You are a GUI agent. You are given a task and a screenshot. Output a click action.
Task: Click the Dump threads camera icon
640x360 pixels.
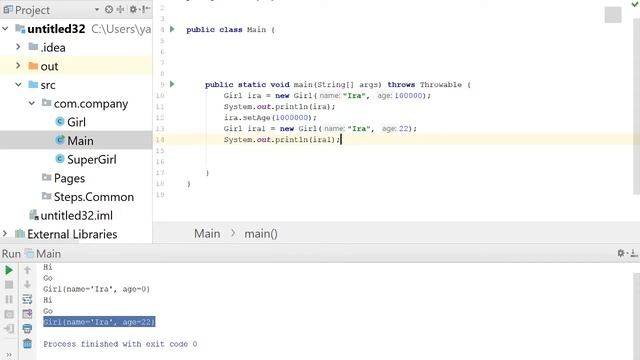[x=9, y=314]
